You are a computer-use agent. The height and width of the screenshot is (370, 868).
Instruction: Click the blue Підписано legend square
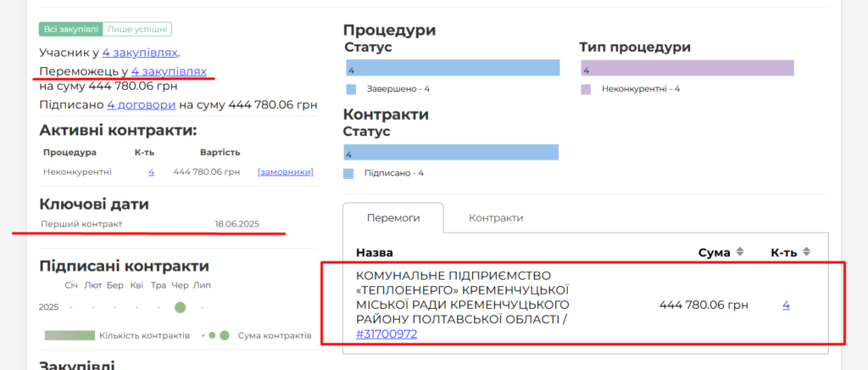pos(348,173)
